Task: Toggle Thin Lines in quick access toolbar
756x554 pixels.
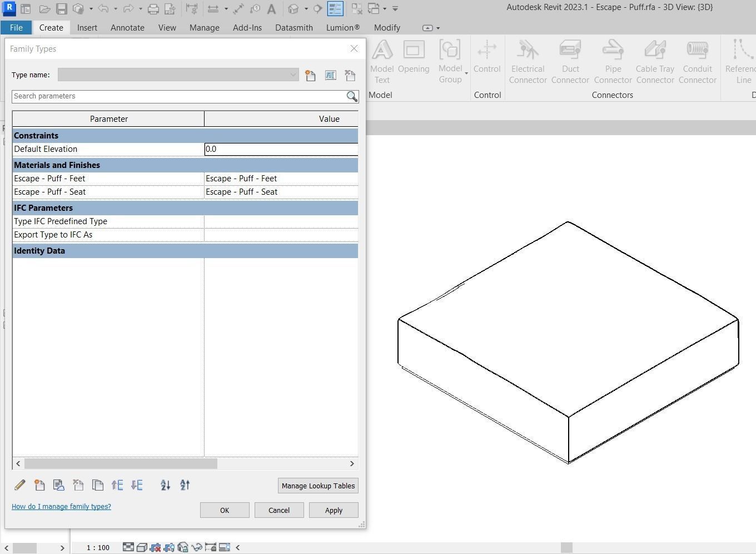Action: (x=335, y=8)
